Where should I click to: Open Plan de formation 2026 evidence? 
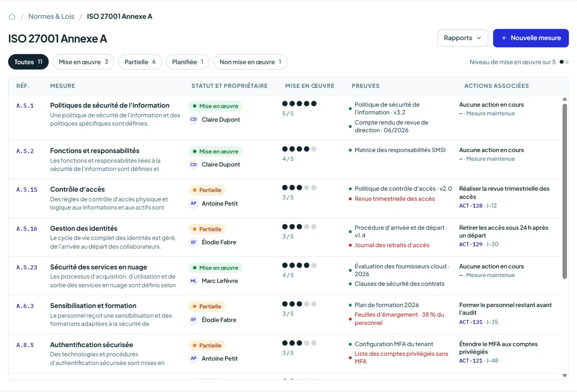pos(387,305)
